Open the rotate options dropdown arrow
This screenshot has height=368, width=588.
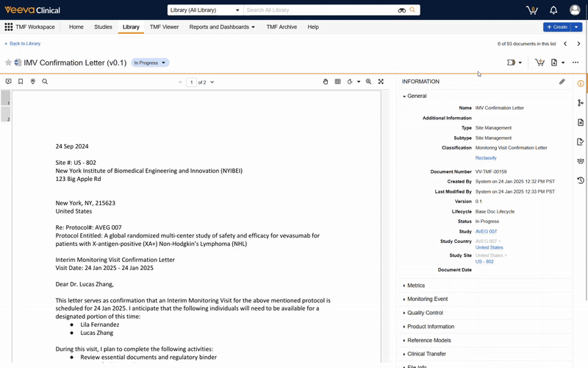tap(359, 82)
